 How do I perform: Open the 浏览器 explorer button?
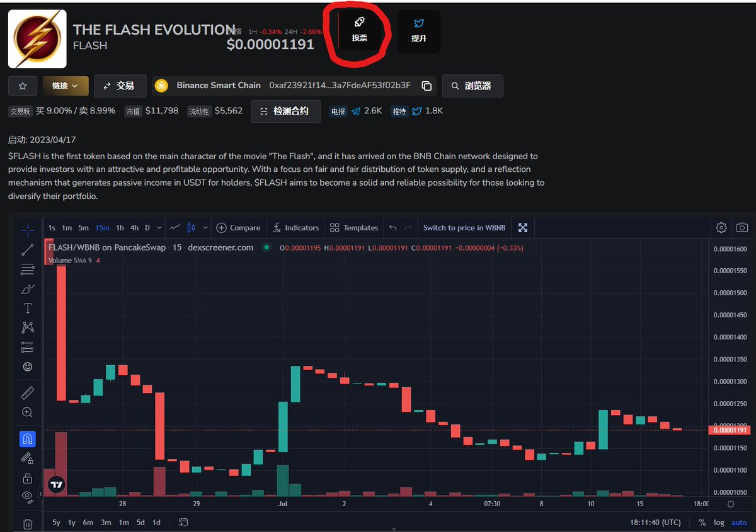pyautogui.click(x=472, y=86)
